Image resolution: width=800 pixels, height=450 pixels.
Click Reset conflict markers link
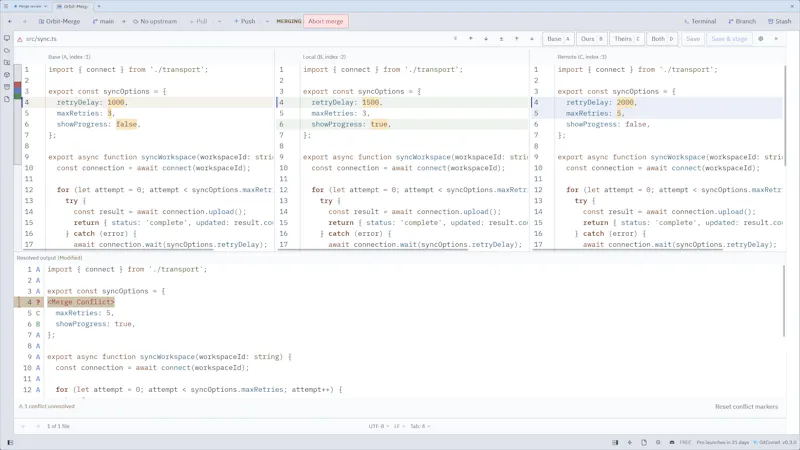tap(746, 407)
